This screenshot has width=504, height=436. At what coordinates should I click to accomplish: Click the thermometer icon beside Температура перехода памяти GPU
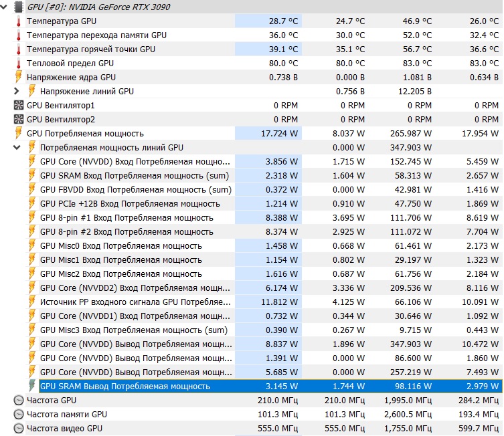(x=19, y=35)
